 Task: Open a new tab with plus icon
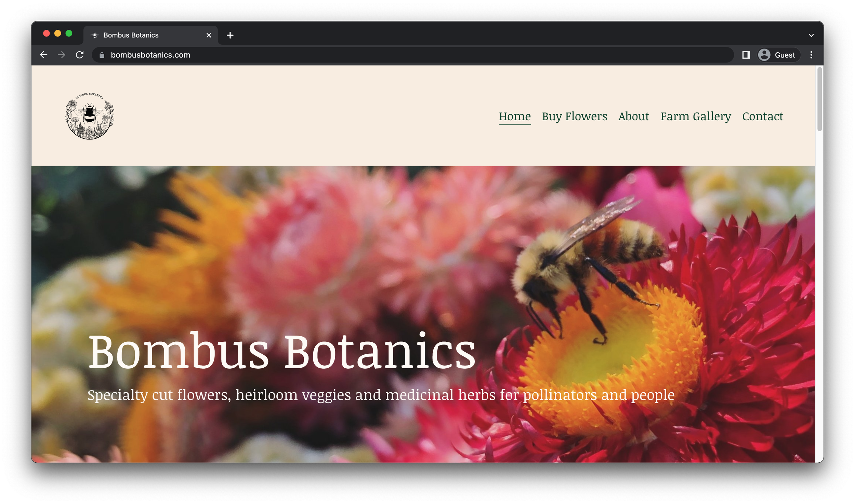click(x=230, y=35)
